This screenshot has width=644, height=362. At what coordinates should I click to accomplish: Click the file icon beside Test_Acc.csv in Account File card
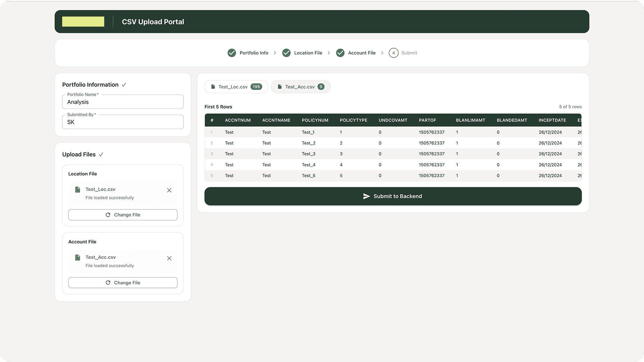tap(78, 257)
